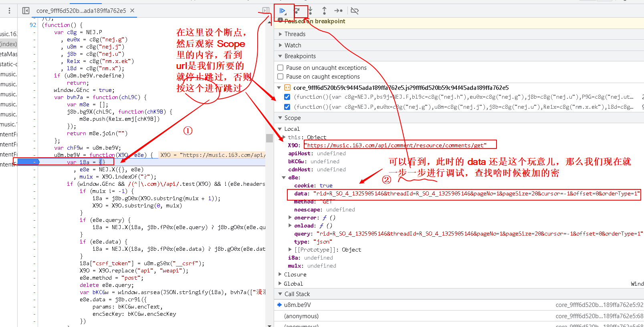Screen dimensions: 644x327
Task: Enable Pause on uncaught exceptions
Action: tap(281, 68)
